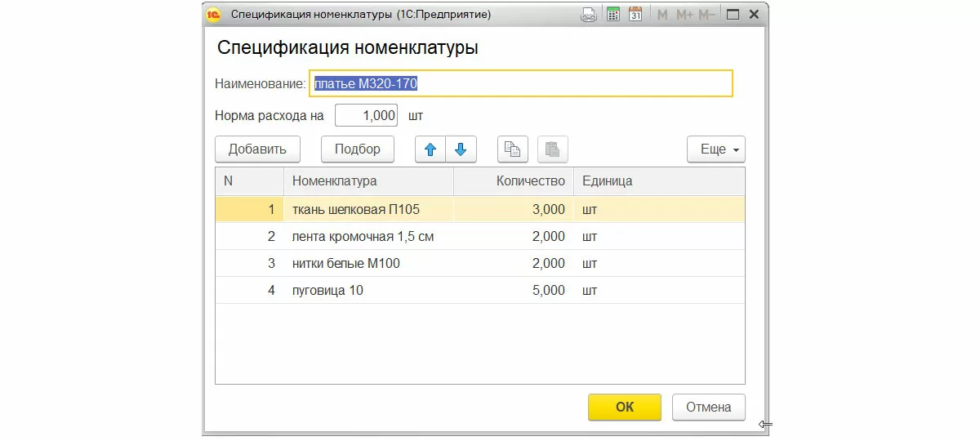
Task: Open the calculator icon in title bar
Action: (612, 15)
